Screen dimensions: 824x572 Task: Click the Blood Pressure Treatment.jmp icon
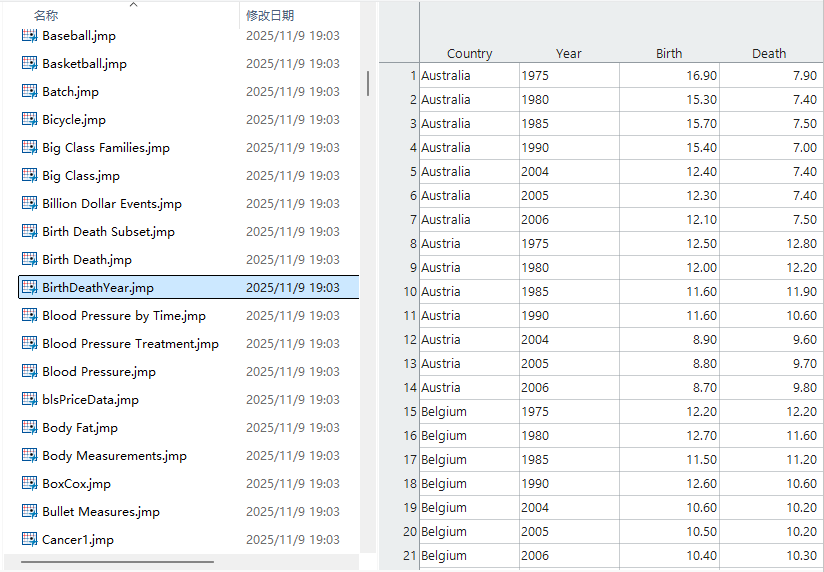point(29,343)
